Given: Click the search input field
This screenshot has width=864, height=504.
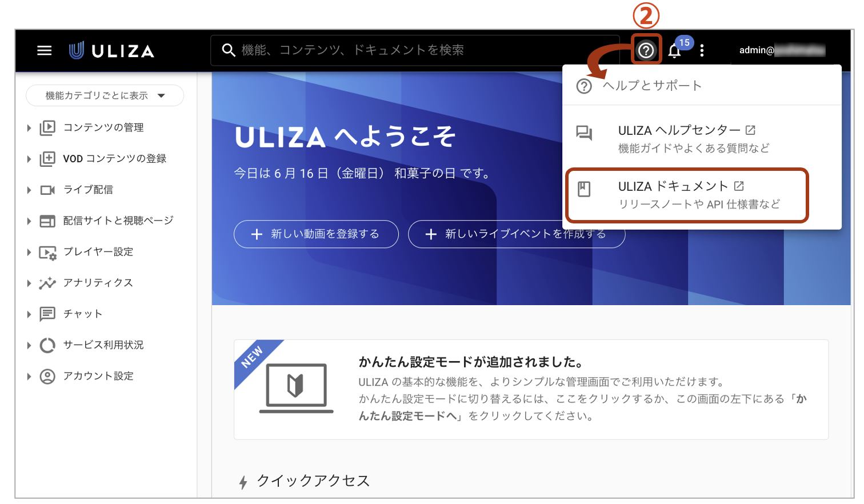Looking at the screenshot, I should pos(400,50).
